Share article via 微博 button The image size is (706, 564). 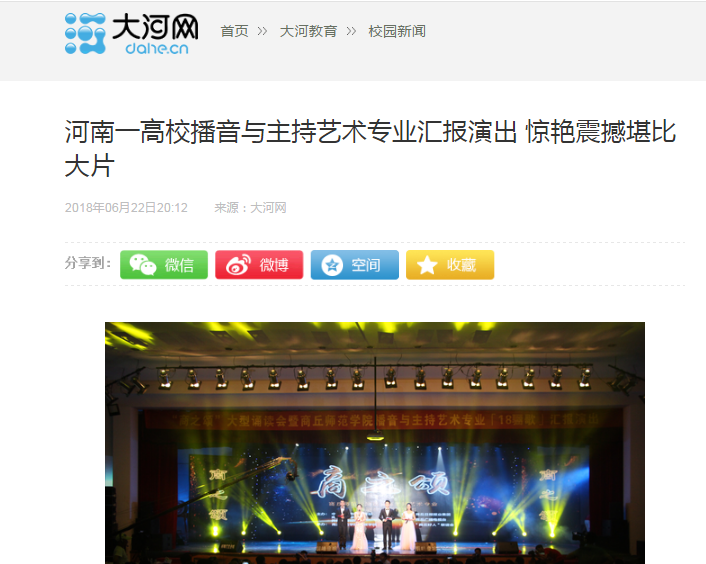(x=259, y=265)
